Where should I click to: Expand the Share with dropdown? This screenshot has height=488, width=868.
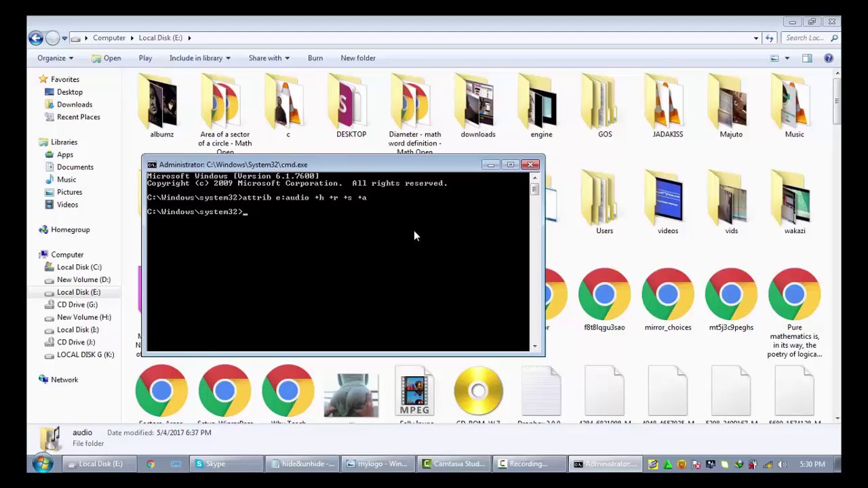pyautogui.click(x=269, y=58)
